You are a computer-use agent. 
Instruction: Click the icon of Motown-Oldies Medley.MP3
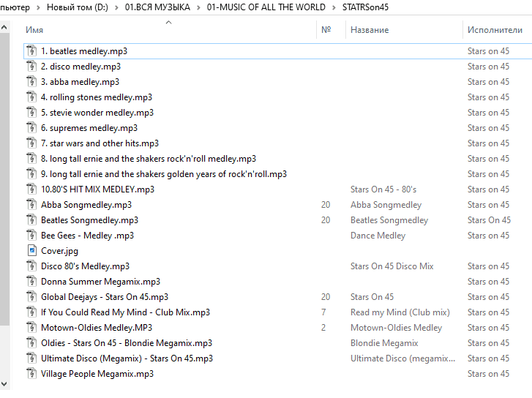(x=31, y=328)
